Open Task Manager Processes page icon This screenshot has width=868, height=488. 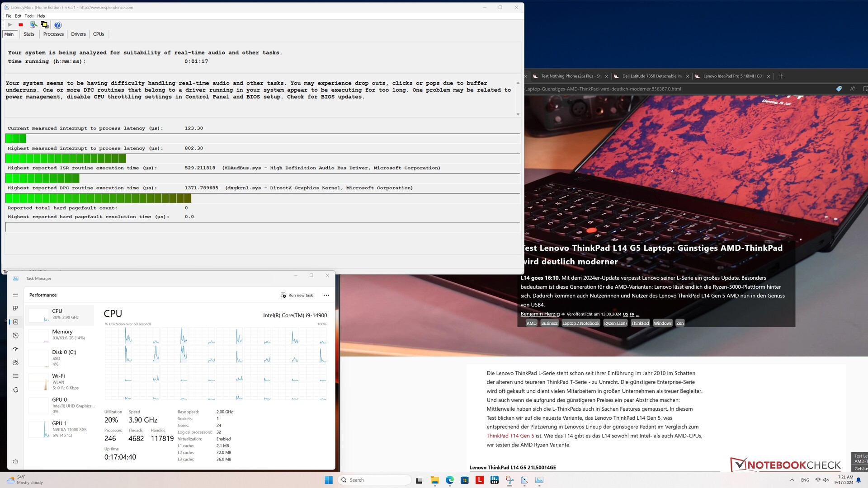[x=15, y=308]
